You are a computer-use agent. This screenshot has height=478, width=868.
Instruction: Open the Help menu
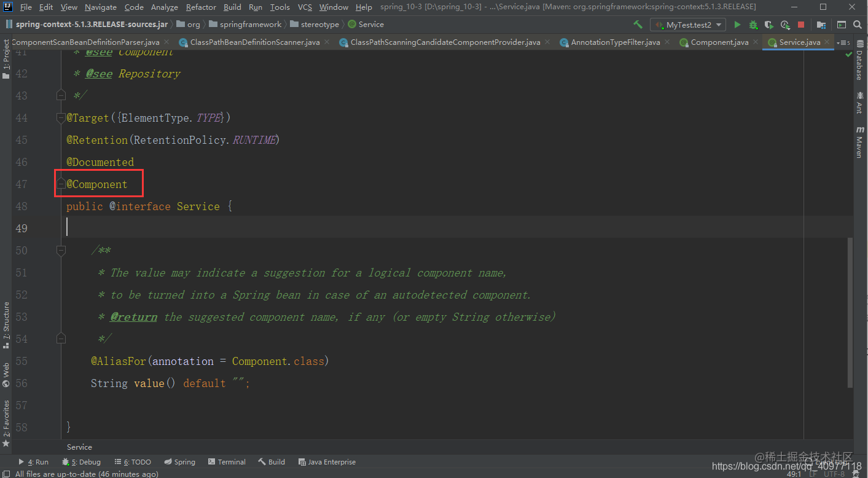pyautogui.click(x=364, y=7)
